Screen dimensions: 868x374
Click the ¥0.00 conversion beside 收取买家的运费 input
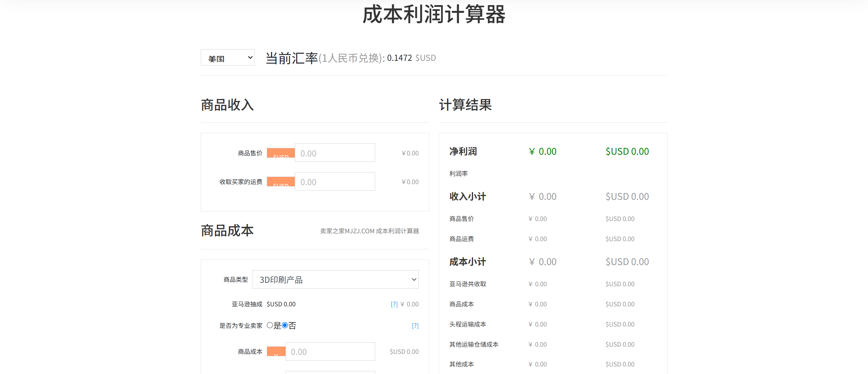[x=410, y=182]
